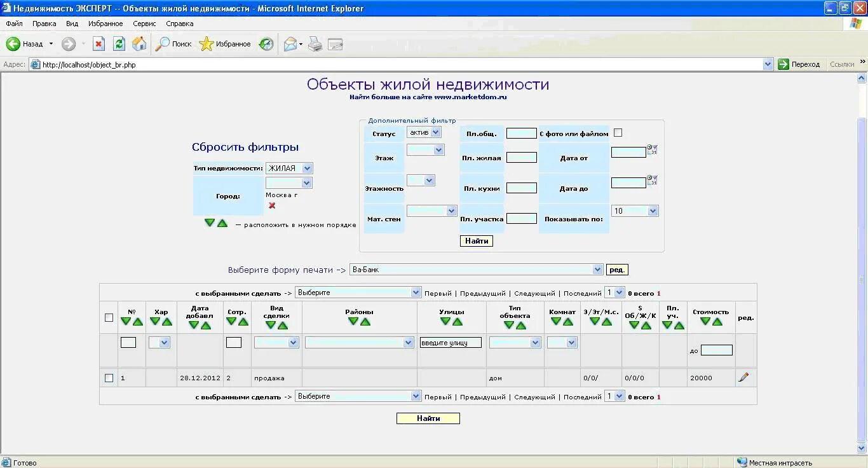Check the С фото или файлом checkbox

(617, 132)
